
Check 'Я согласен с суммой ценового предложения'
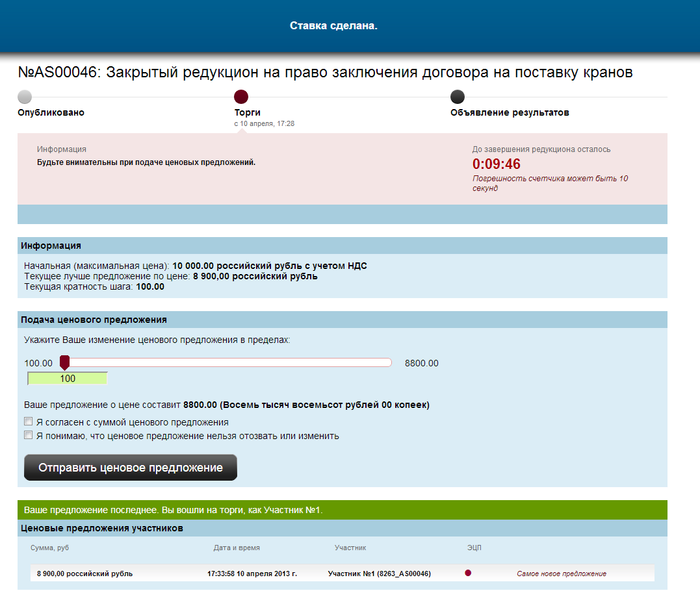point(28,422)
